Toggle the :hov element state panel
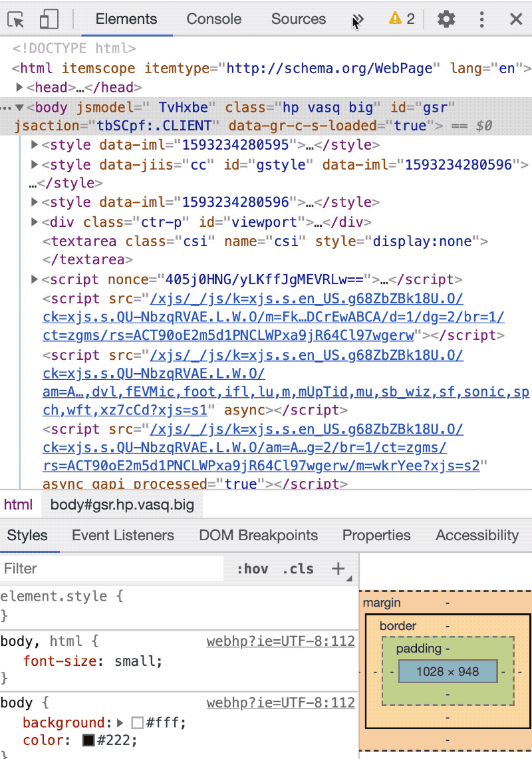532x759 pixels. click(252, 569)
